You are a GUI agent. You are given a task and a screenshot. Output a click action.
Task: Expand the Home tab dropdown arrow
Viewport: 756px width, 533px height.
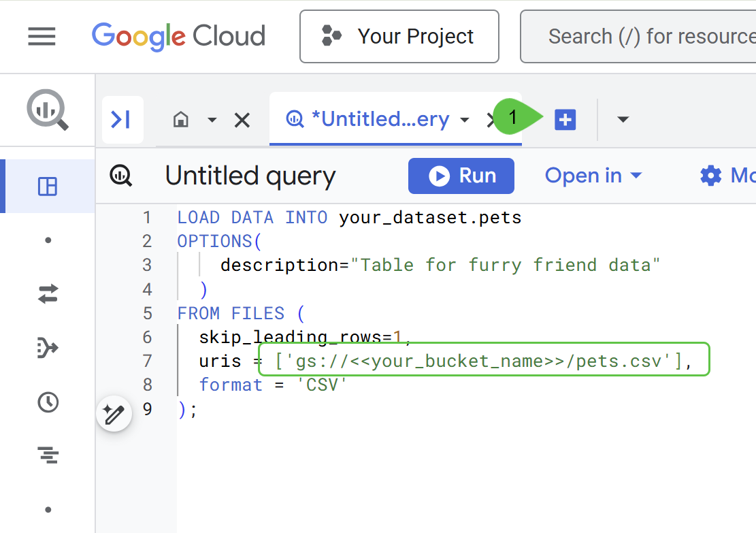(x=212, y=120)
